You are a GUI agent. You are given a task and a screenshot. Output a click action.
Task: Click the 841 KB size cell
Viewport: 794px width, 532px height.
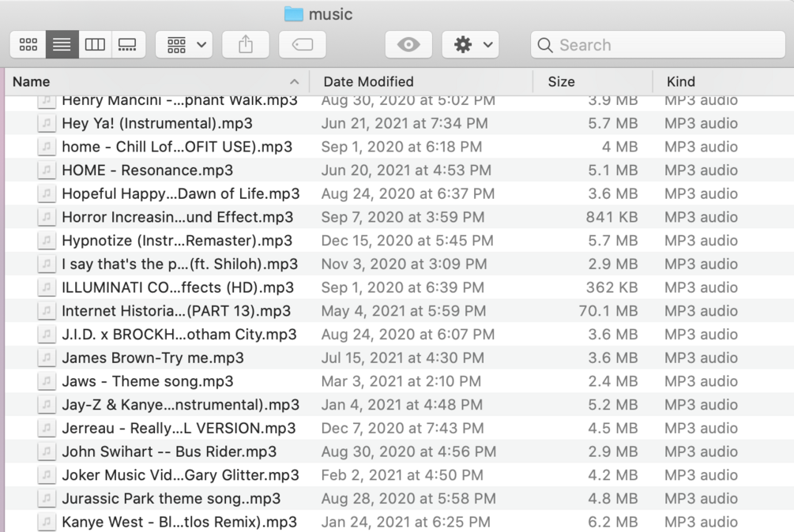611,217
